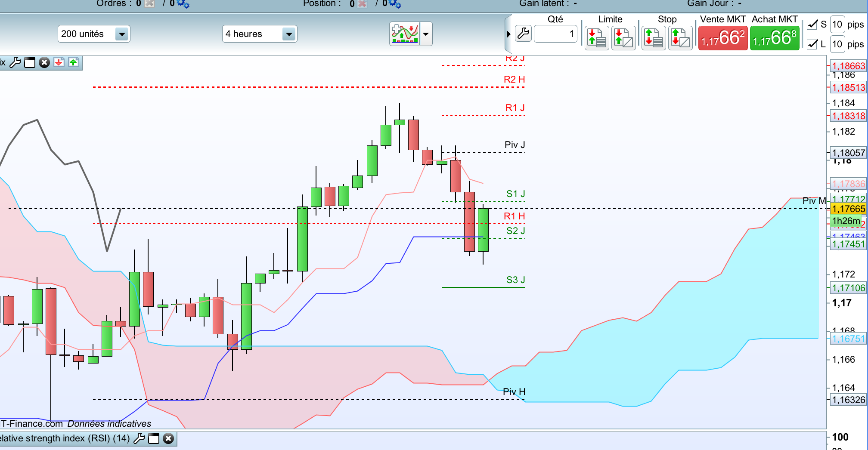Click the Données indicatives text
868x450 pixels.
coord(109,424)
